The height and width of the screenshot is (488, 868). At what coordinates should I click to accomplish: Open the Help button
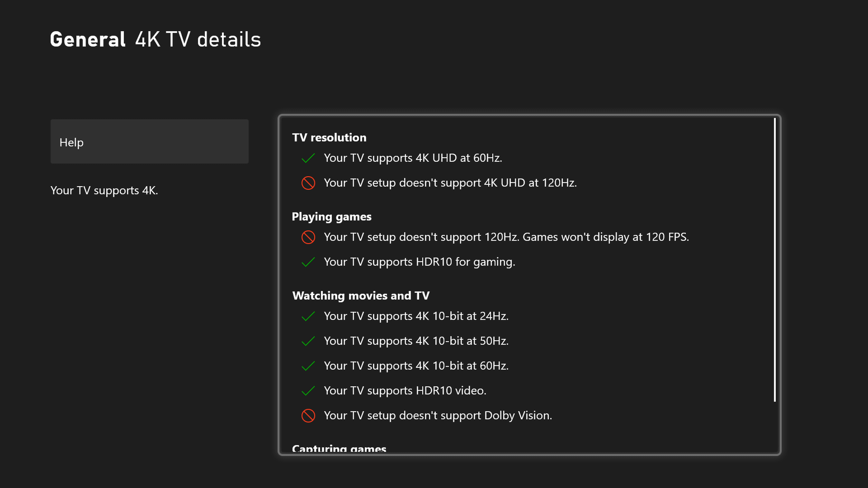(150, 141)
